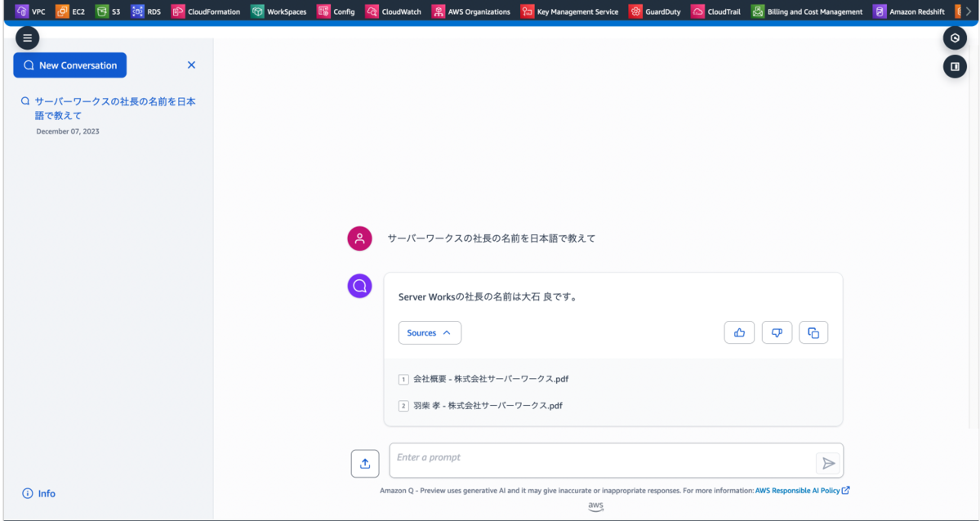Open the Config service shortcut
This screenshot has width=980, height=521.
tap(336, 11)
